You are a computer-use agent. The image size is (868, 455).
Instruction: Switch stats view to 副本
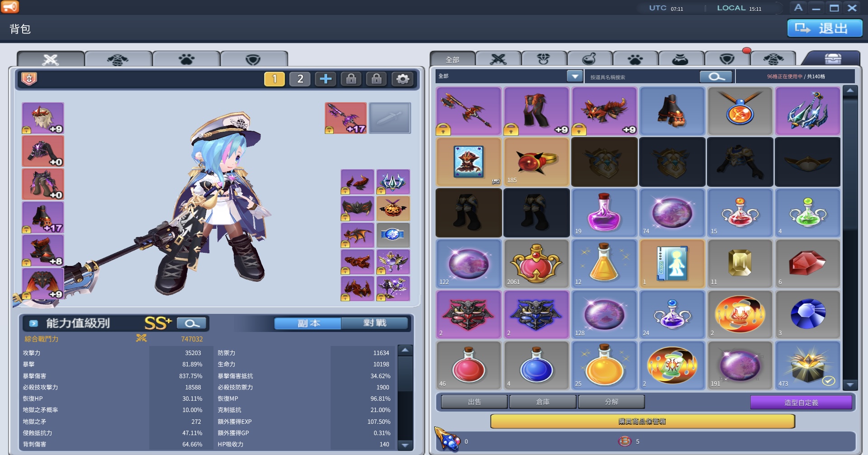pyautogui.click(x=308, y=323)
